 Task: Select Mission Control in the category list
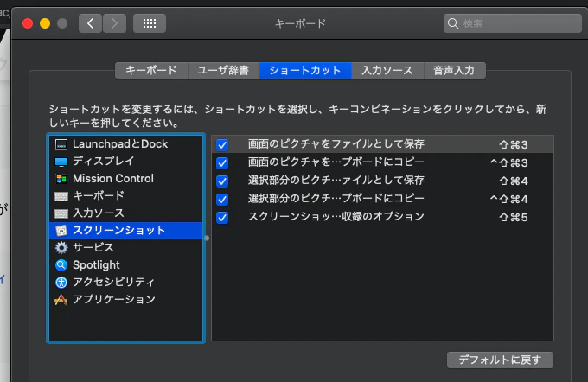click(x=125, y=178)
